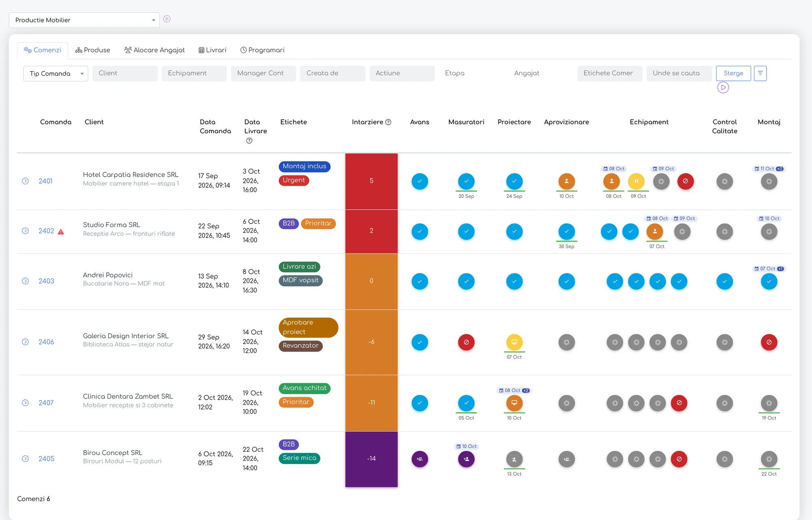The height and width of the screenshot is (520, 812).
Task: Click the yellow Proiectare monitor icon for order 2406
Action: (514, 342)
